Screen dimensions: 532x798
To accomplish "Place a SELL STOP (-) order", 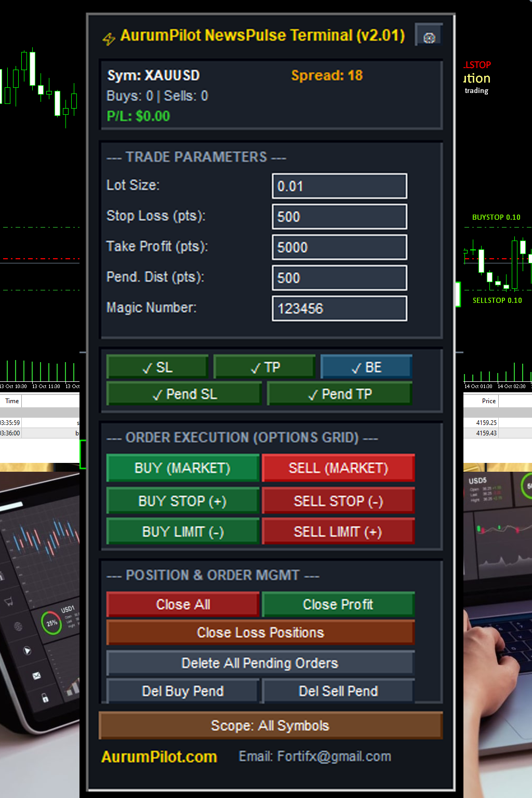I will coord(338,501).
